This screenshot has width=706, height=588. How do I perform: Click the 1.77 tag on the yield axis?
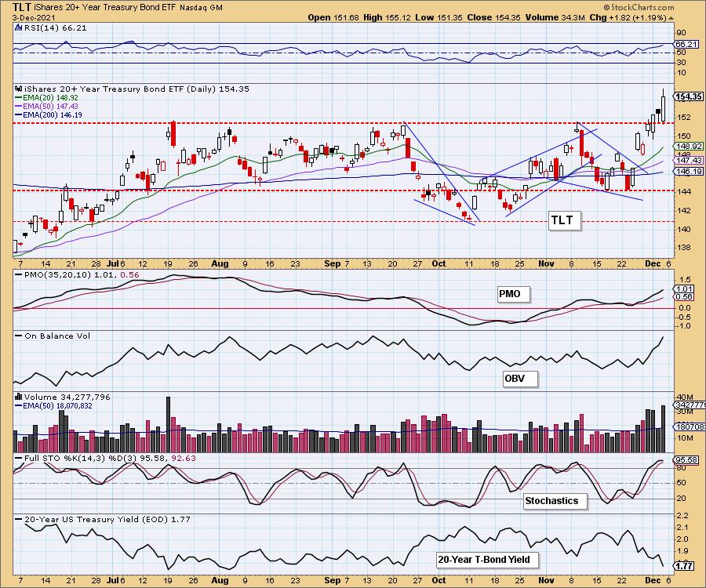click(x=685, y=565)
